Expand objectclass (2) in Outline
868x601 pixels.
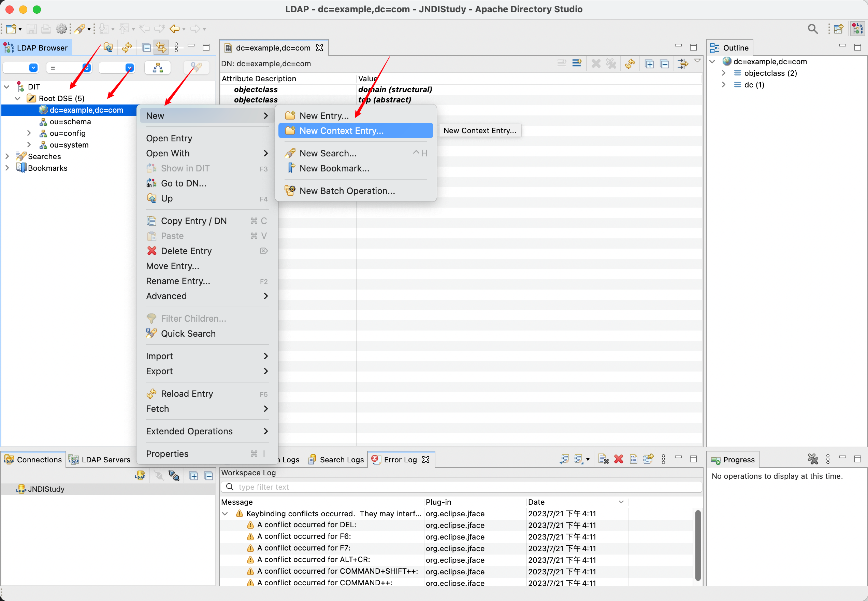tap(724, 73)
